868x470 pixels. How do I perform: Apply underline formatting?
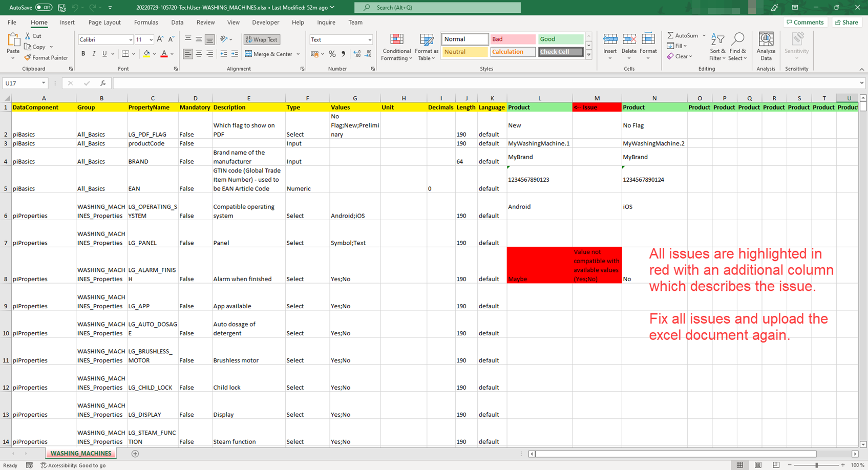[104, 54]
